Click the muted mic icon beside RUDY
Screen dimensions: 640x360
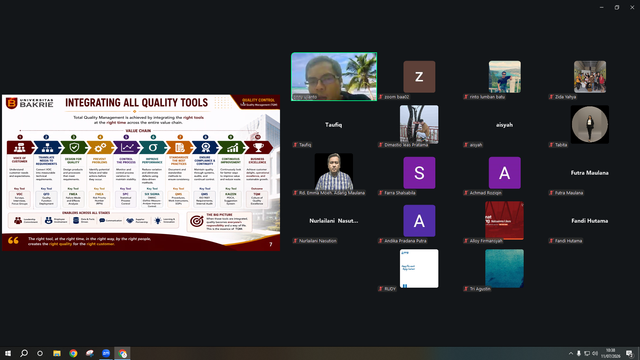click(381, 289)
